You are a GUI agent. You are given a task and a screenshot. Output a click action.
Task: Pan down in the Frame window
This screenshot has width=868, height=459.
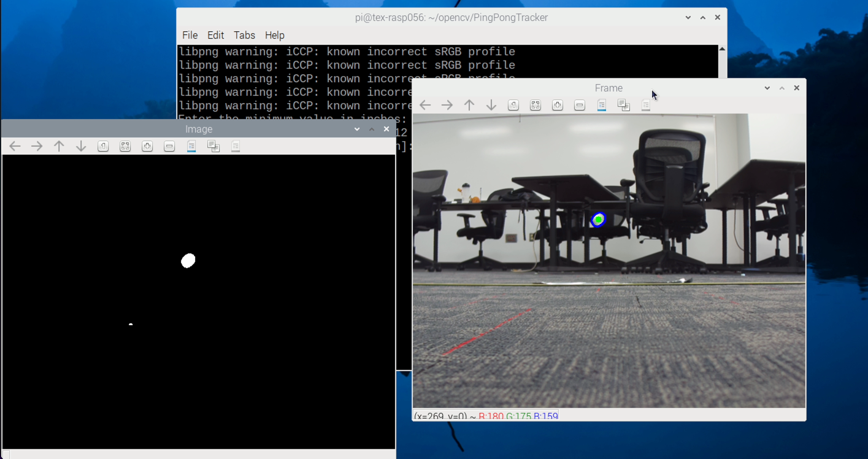click(x=491, y=105)
